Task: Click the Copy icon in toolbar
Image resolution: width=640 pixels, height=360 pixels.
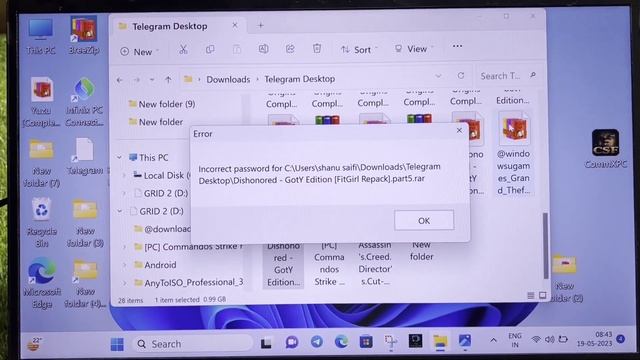Action: click(210, 49)
